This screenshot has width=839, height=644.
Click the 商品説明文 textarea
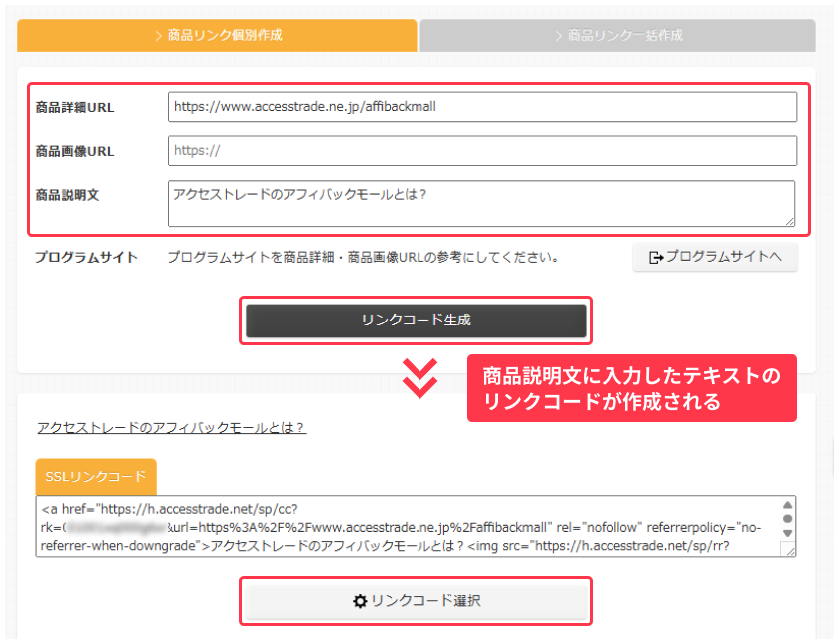click(x=481, y=204)
